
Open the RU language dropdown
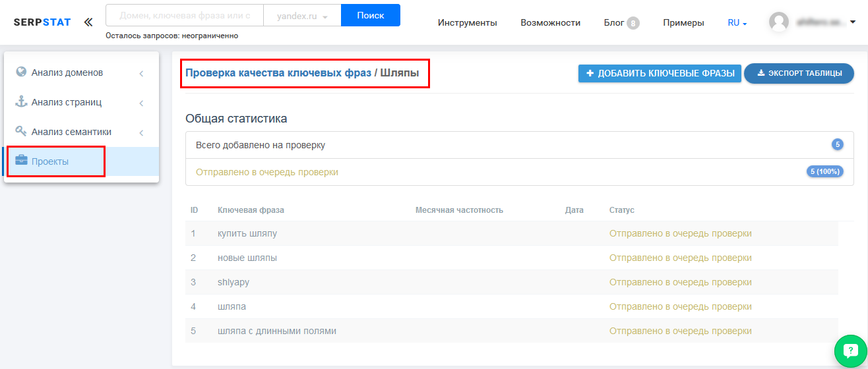pyautogui.click(x=737, y=22)
